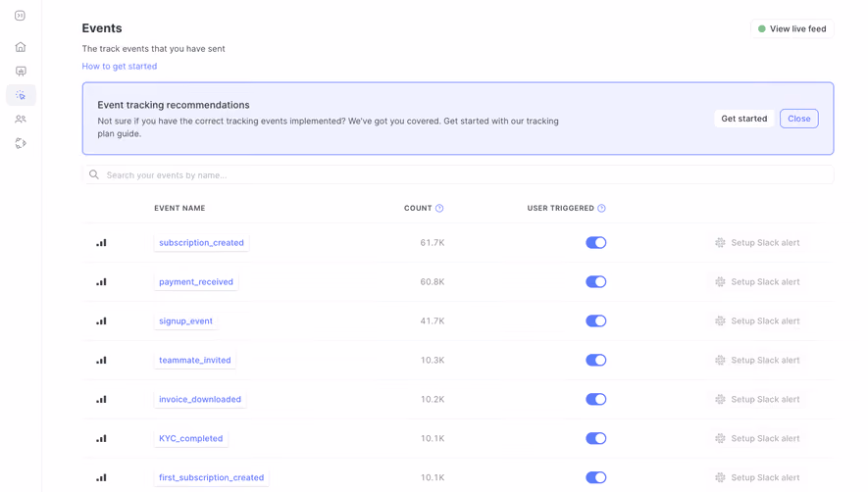The height and width of the screenshot is (492, 868).
Task: Open the bar chart icon for teammate_invited
Action: click(x=101, y=361)
